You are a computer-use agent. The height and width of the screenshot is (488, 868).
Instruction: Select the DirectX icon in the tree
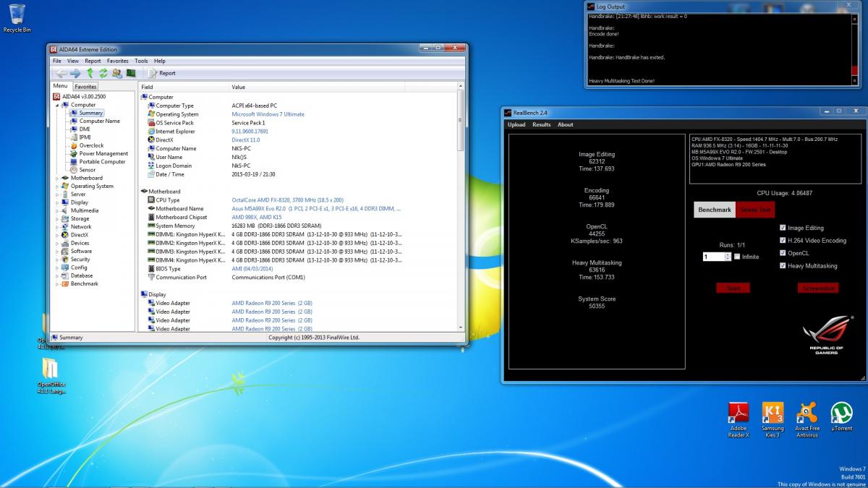(65, 235)
